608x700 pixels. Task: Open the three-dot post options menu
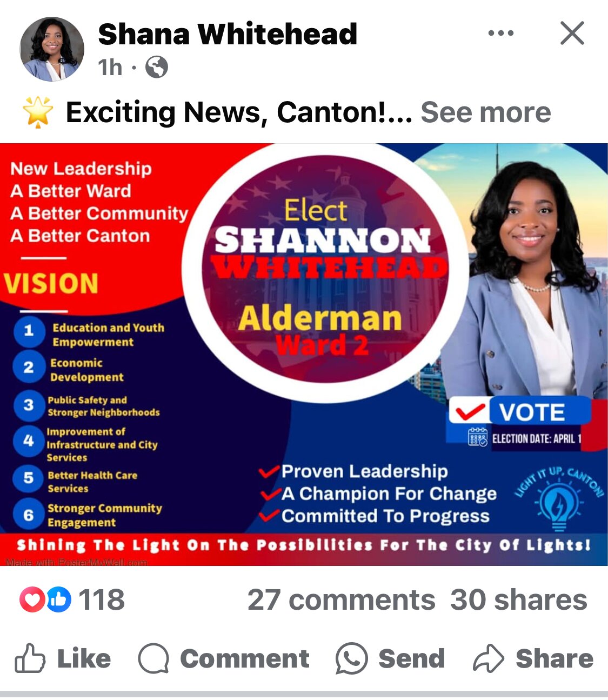click(x=501, y=33)
